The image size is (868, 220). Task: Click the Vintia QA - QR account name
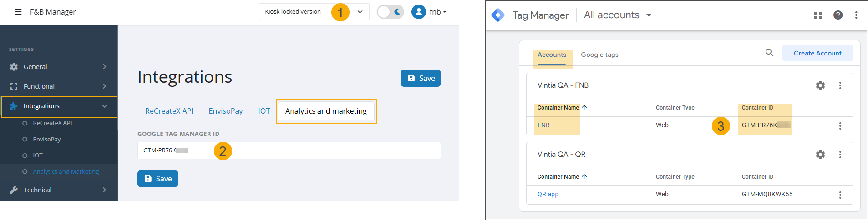tap(561, 155)
